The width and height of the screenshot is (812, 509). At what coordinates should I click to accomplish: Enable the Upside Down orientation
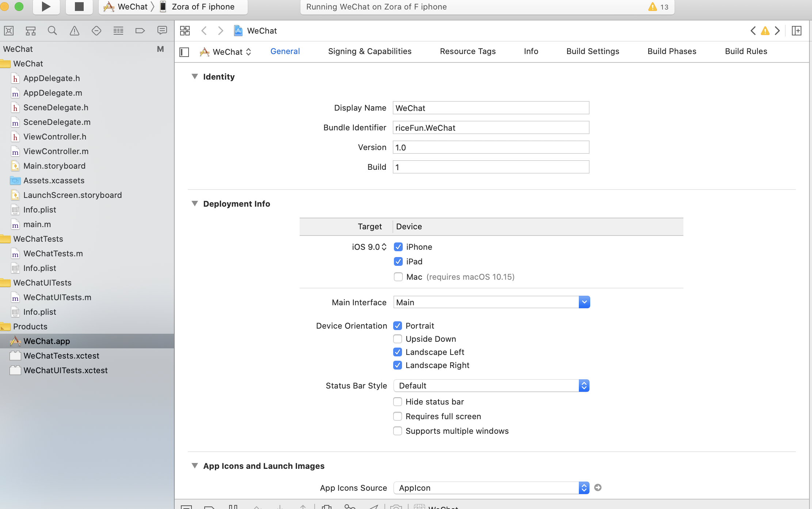click(x=398, y=339)
